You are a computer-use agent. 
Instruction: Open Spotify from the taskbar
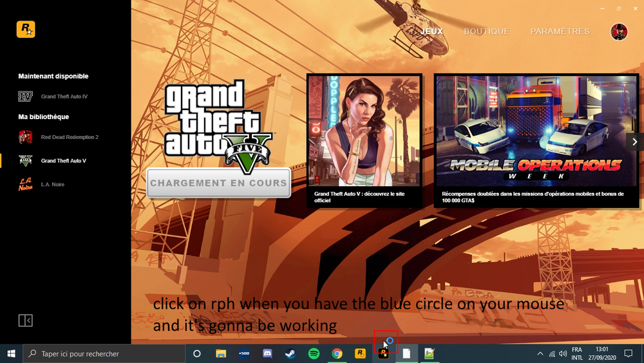314,353
